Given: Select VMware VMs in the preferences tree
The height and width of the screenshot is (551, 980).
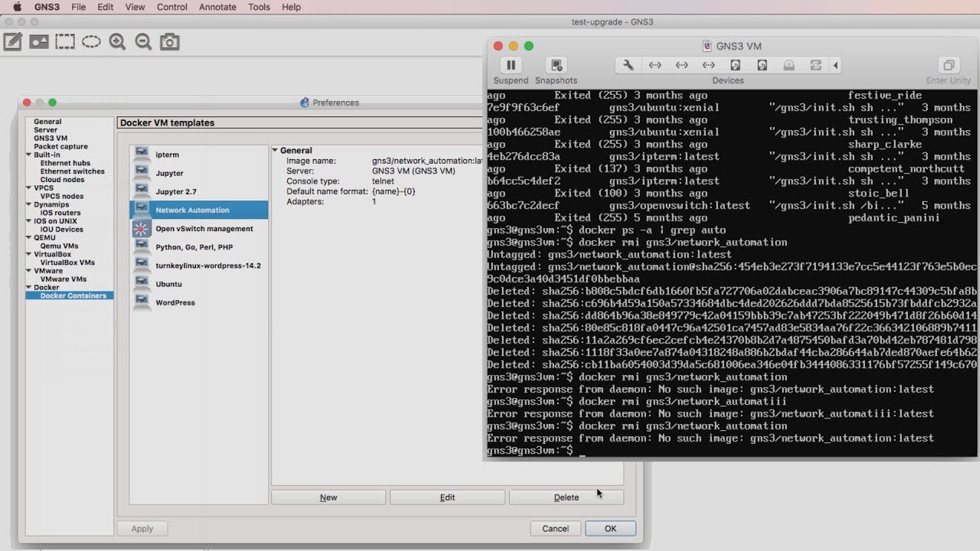Looking at the screenshot, I should pyautogui.click(x=64, y=279).
